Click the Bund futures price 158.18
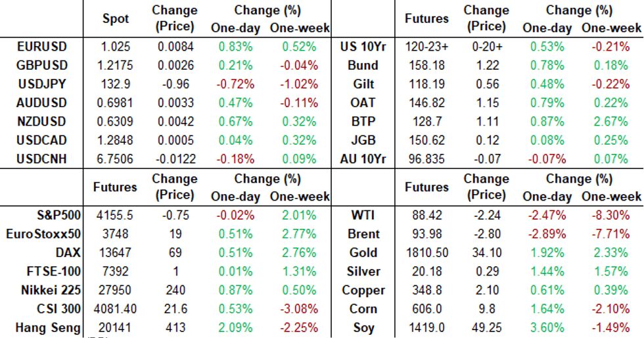The height and width of the screenshot is (338, 644). [x=426, y=66]
